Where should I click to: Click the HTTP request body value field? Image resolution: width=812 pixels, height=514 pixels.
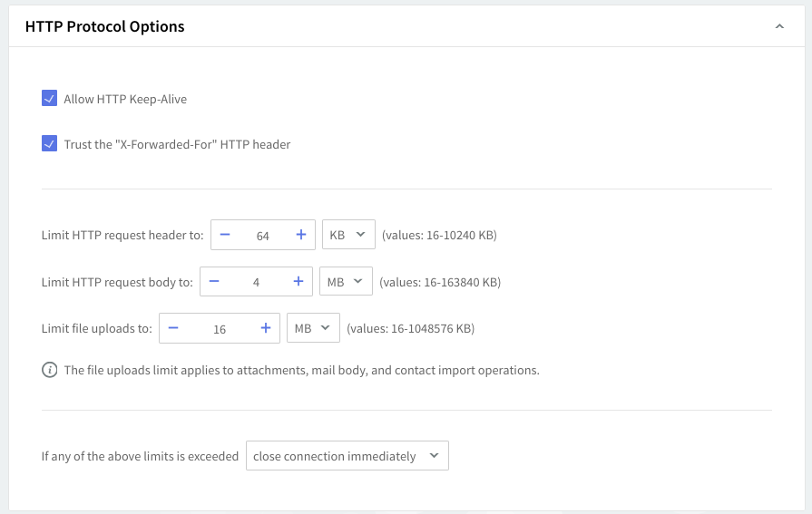(256, 283)
